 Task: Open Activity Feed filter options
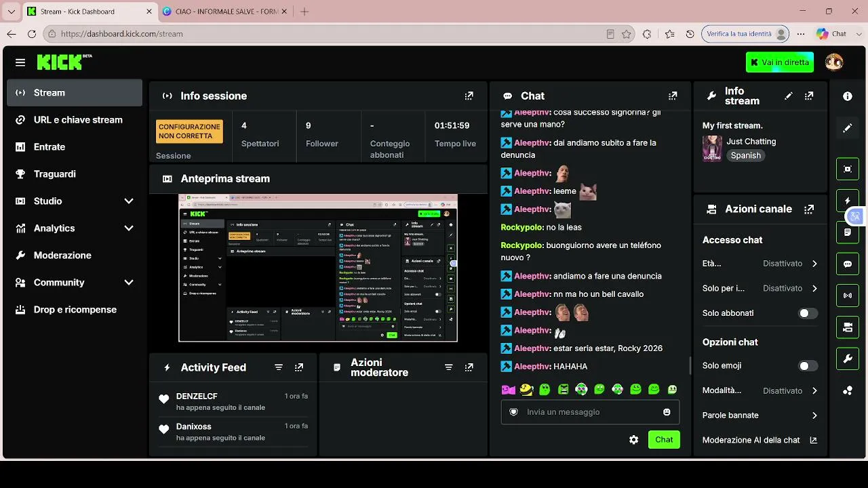tap(279, 367)
